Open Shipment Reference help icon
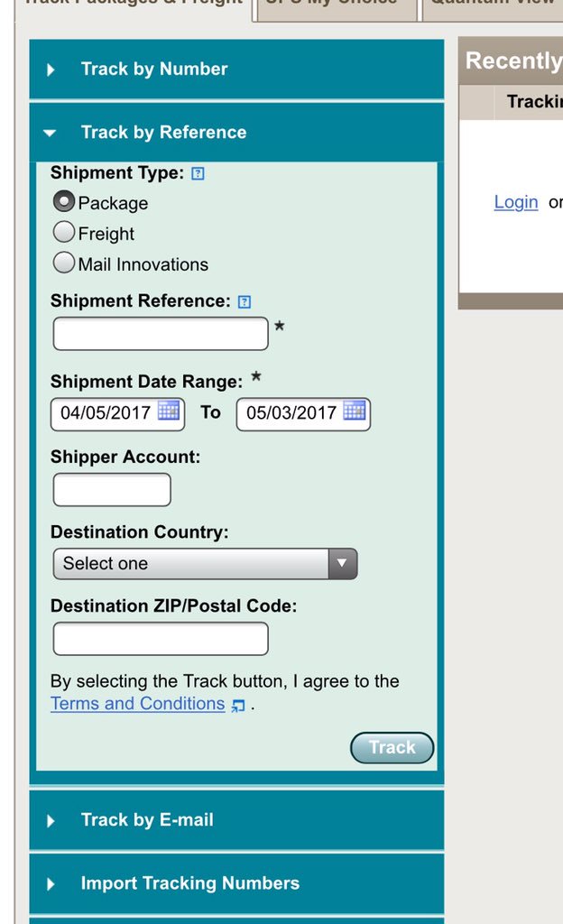The width and height of the screenshot is (563, 924). coord(245,302)
